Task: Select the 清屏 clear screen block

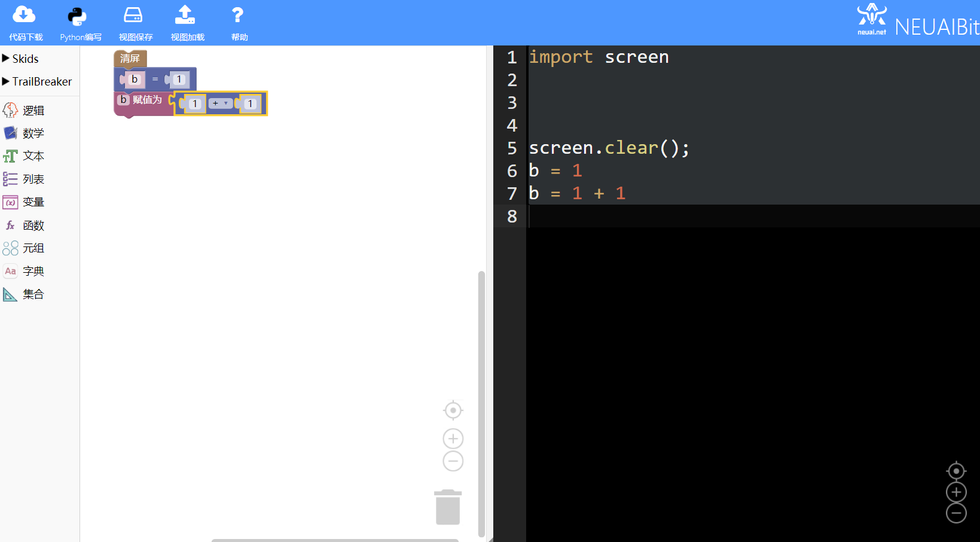Action: (130, 59)
